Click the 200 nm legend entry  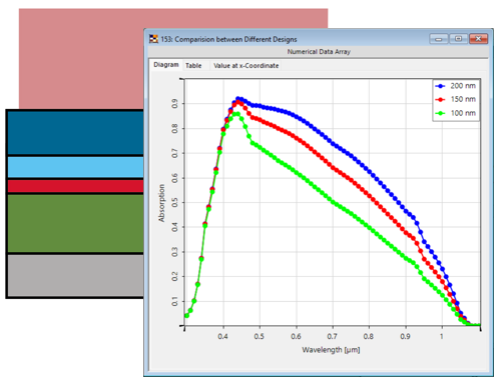pos(456,86)
